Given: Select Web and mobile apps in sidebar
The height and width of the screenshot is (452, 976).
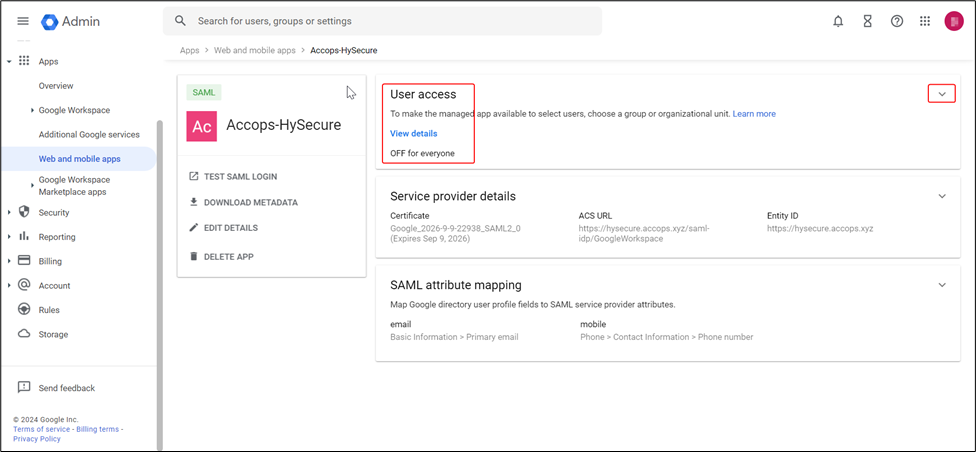Looking at the screenshot, I should pos(79,158).
